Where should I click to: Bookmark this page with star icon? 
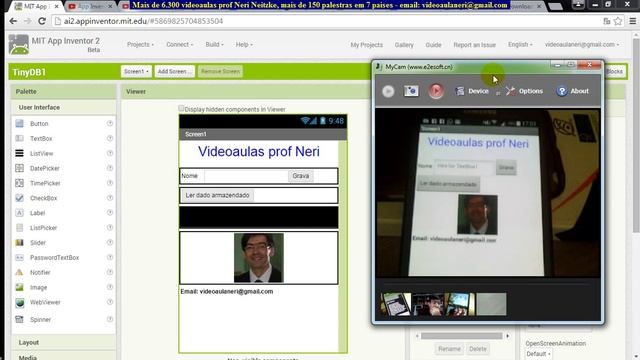coord(618,21)
